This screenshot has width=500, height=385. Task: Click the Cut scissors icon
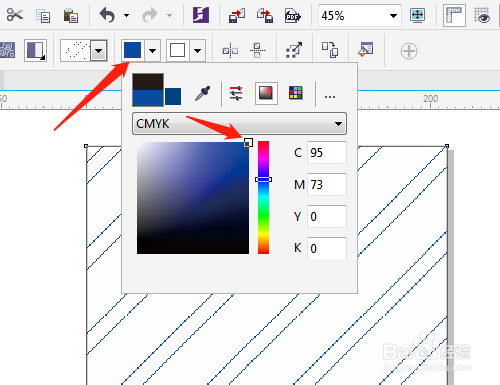[15, 15]
